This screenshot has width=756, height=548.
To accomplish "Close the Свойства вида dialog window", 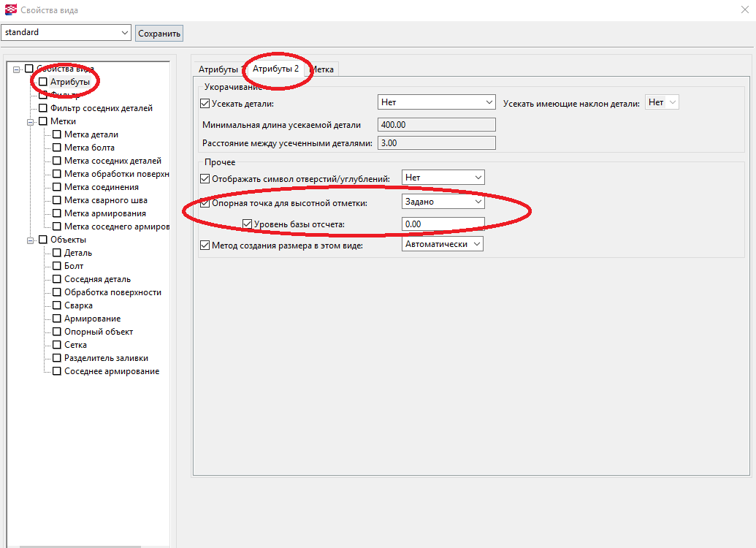I will (x=744, y=10).
